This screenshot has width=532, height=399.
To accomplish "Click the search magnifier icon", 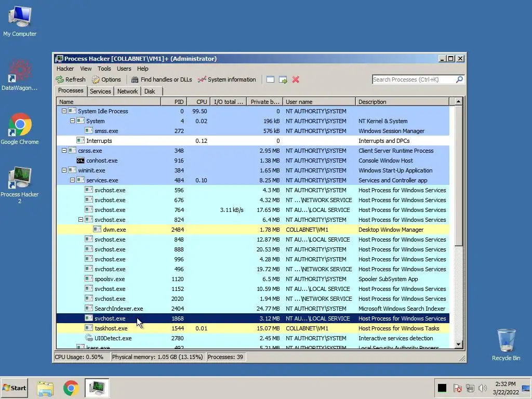I will 459,79.
